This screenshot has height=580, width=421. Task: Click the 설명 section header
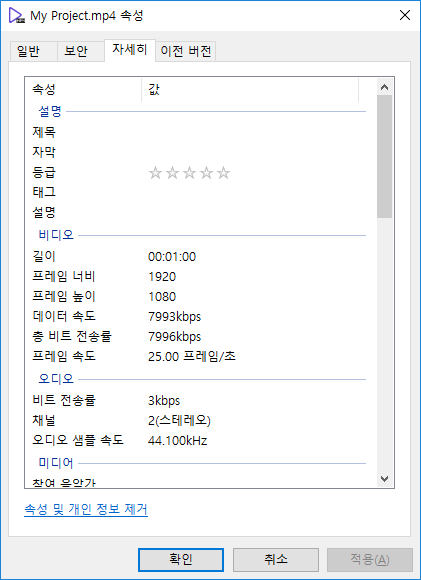[x=50, y=111]
